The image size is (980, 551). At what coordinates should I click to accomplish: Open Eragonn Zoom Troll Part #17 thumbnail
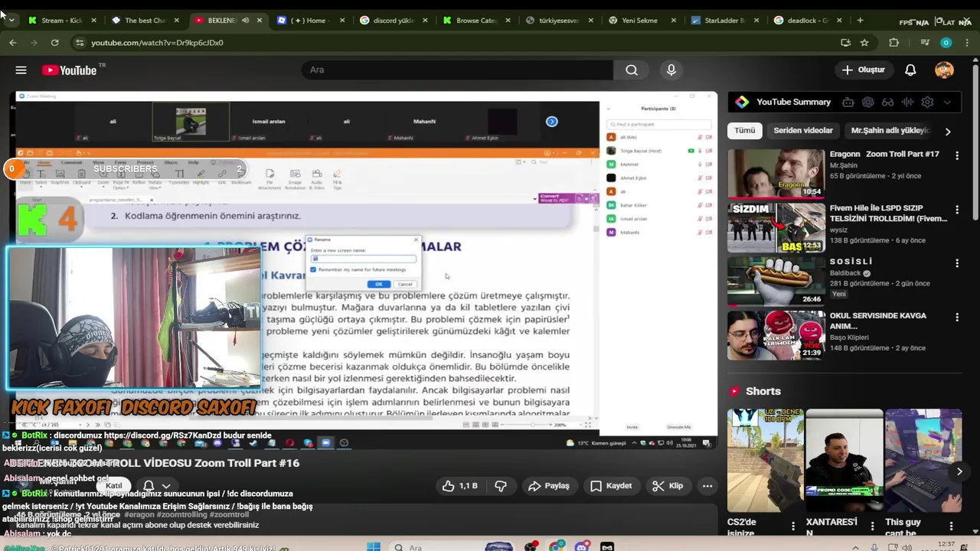click(776, 173)
